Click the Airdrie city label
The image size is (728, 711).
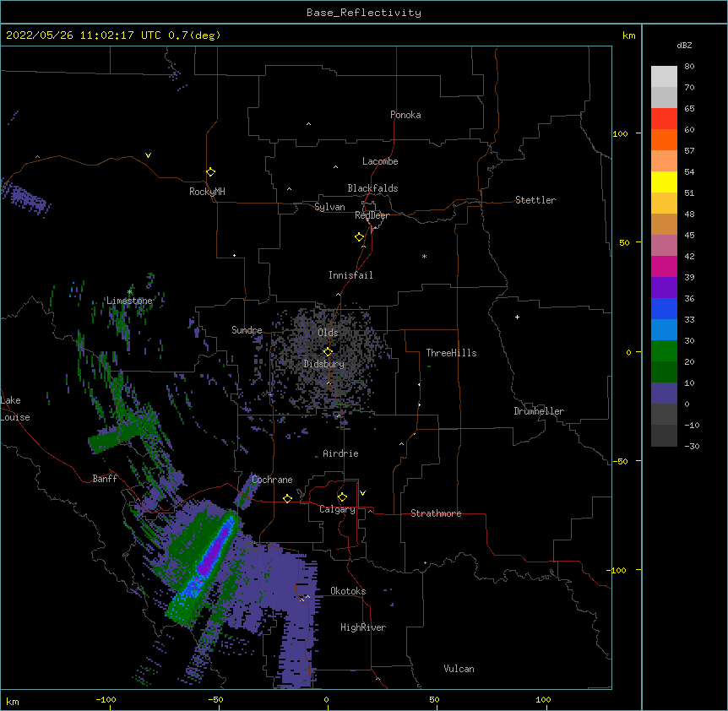340,453
